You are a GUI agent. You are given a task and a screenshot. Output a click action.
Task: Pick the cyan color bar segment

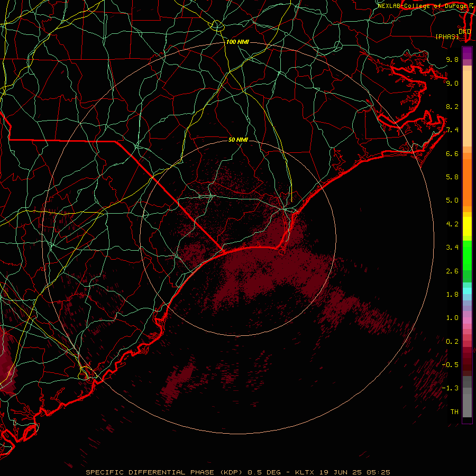(x=467, y=291)
